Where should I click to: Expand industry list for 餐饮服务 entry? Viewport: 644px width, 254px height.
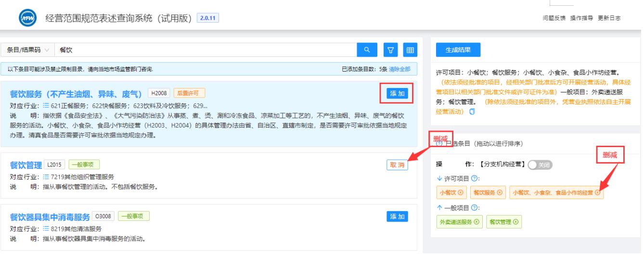(47, 106)
